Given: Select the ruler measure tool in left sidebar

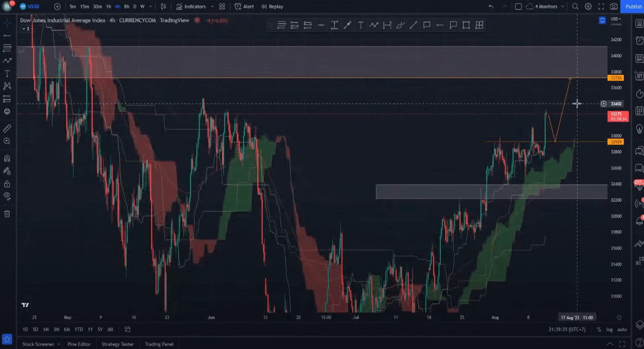Looking at the screenshot, I should 7,129.
